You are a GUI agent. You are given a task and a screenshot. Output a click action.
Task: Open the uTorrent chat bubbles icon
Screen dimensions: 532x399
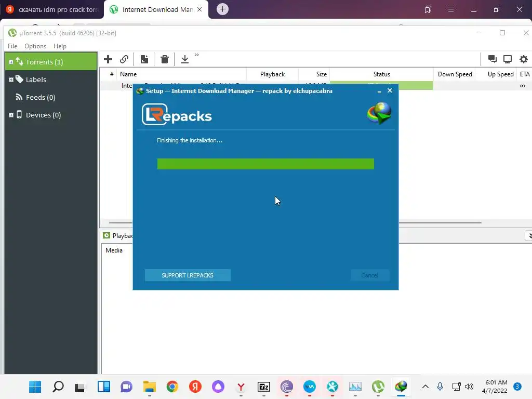(493, 59)
